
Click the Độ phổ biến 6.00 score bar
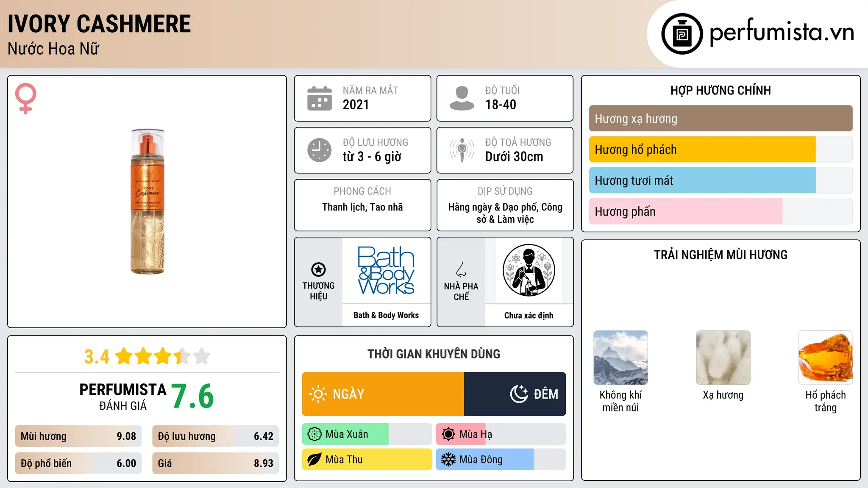(78, 463)
